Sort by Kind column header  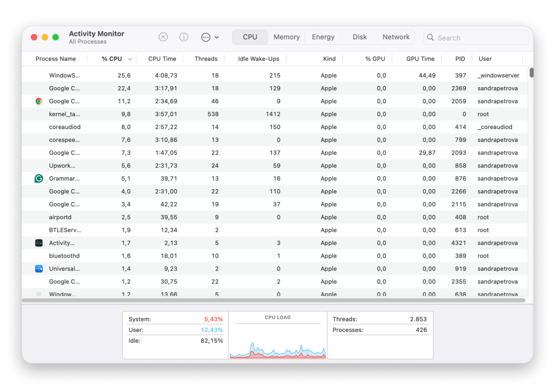click(329, 59)
